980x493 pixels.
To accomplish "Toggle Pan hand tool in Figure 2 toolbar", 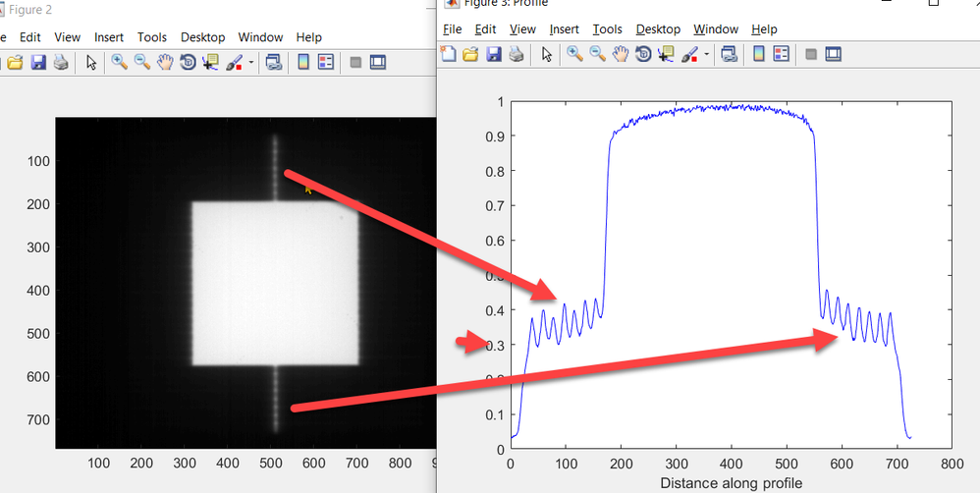I will coord(165,63).
